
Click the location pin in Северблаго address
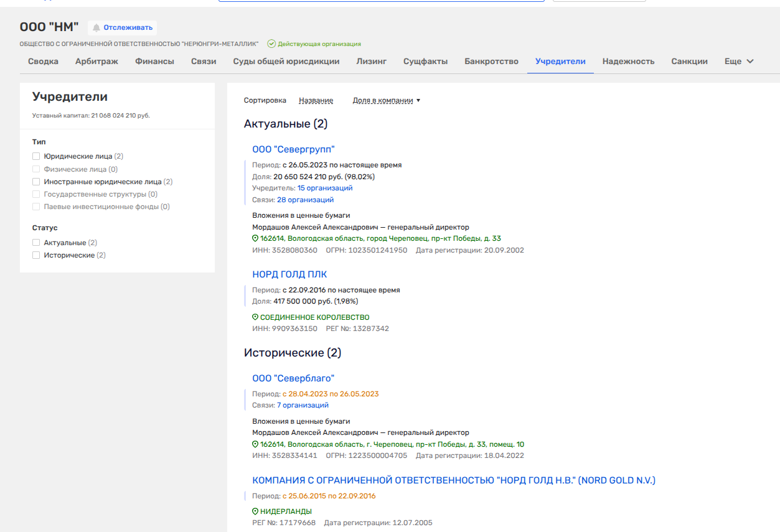click(255, 445)
